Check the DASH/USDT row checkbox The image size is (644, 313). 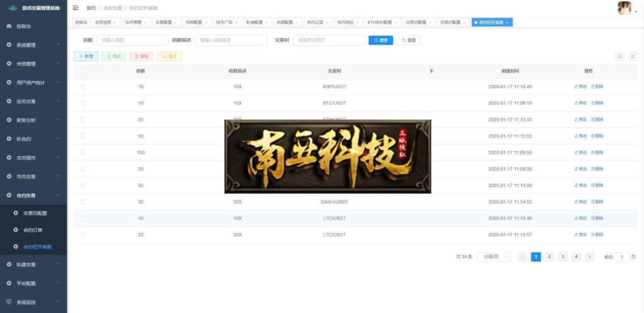[x=83, y=202]
